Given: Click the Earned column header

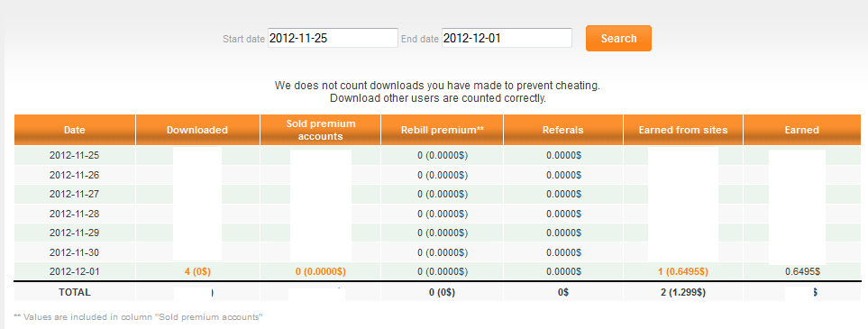Looking at the screenshot, I should [x=801, y=130].
